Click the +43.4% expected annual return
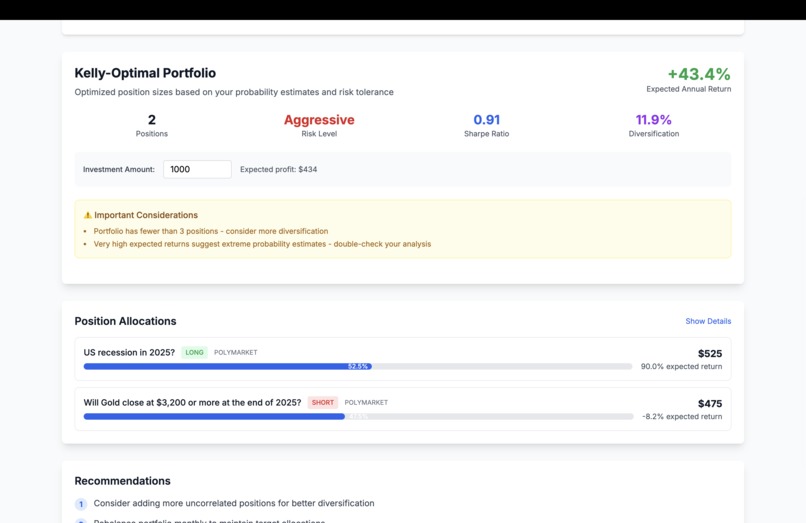Image resolution: width=806 pixels, height=523 pixels. click(699, 74)
